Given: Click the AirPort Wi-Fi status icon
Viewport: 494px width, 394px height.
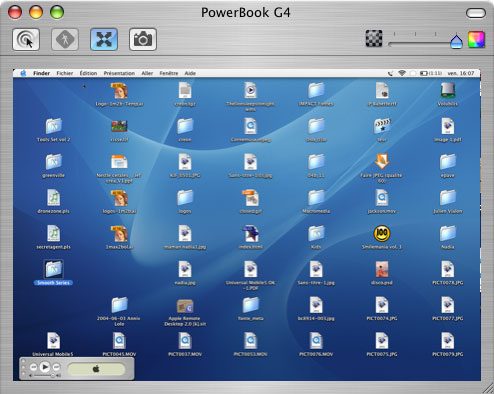Looking at the screenshot, I should (402, 73).
